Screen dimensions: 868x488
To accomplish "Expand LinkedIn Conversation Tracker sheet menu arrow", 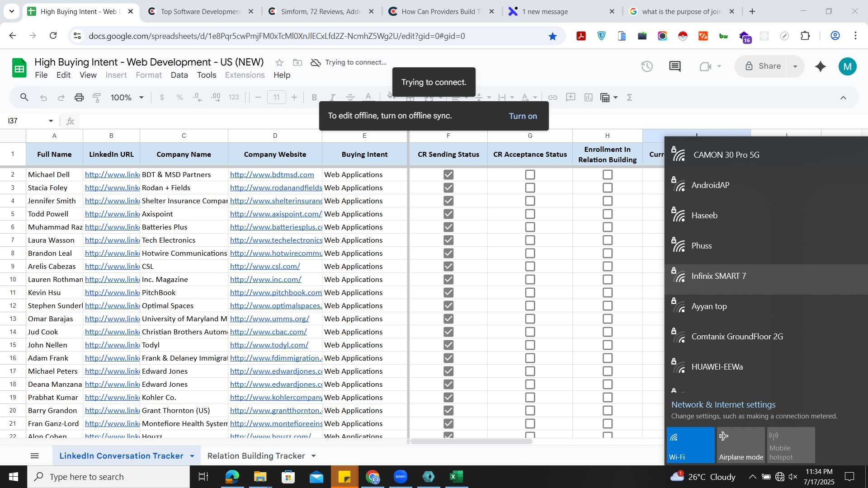I will pos(192,456).
